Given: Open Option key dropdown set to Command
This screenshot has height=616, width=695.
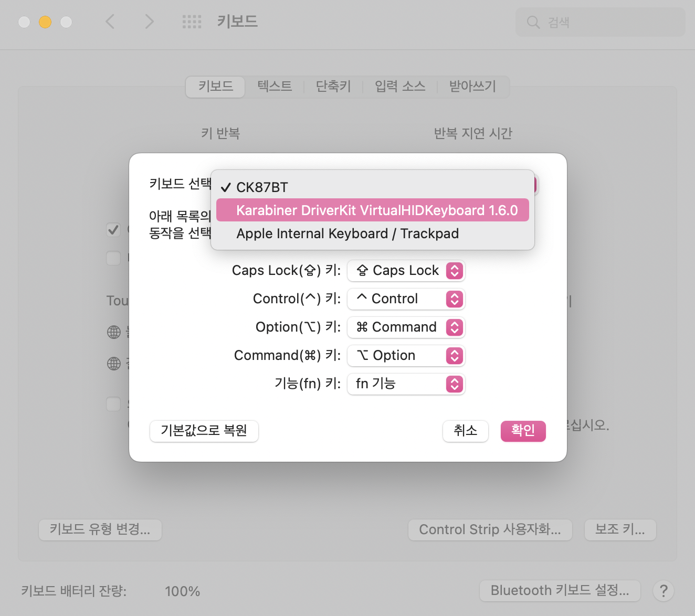Looking at the screenshot, I should (406, 327).
